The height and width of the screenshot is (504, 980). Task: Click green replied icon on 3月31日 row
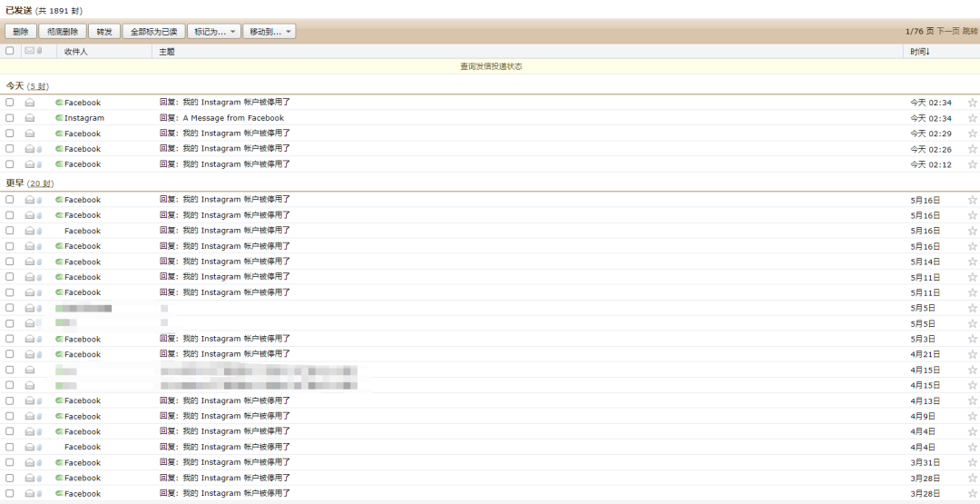click(59, 463)
